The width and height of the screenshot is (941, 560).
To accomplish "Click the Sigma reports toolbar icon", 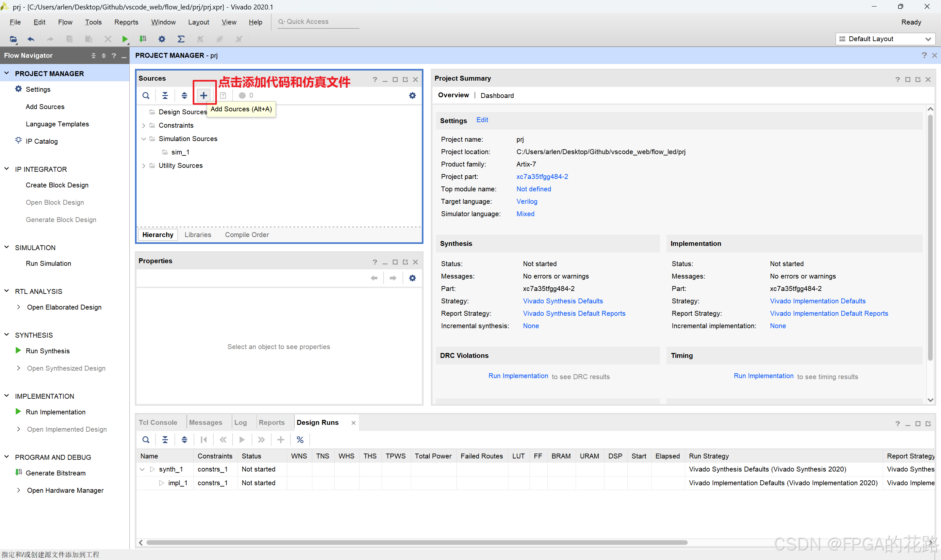I will tap(181, 39).
